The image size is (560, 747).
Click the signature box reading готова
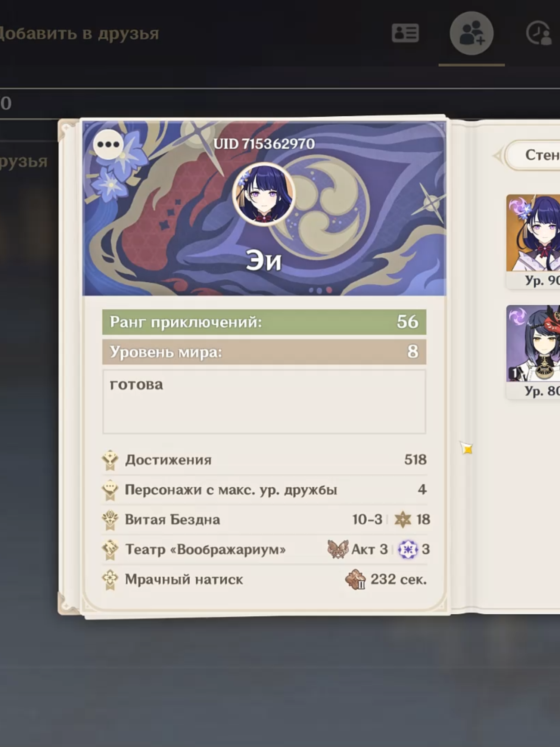pos(264,402)
